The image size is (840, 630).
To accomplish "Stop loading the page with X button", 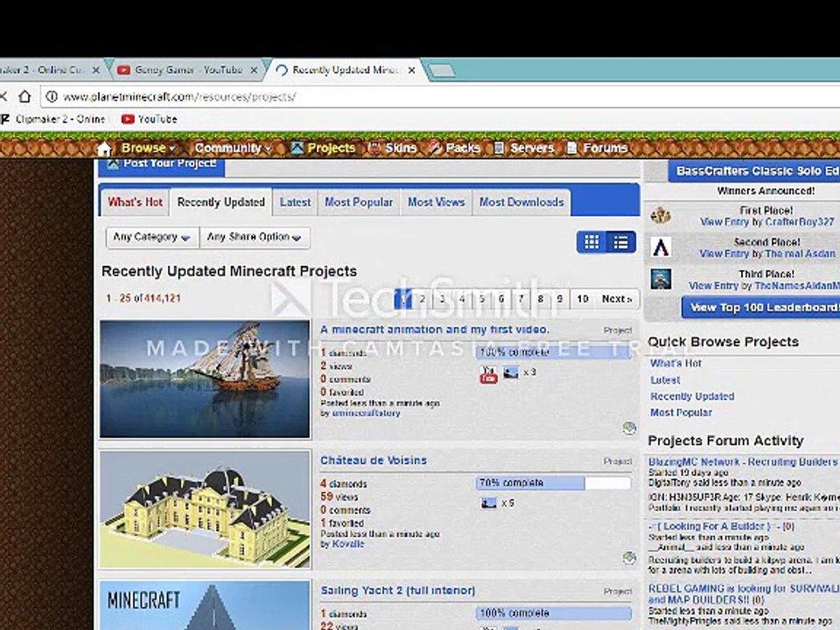I will coord(3,96).
